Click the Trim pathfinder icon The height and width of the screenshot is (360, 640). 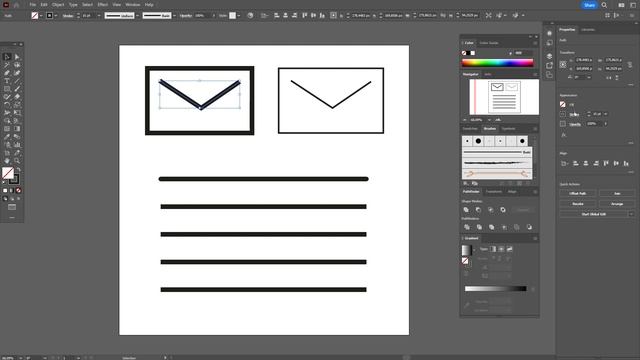pos(479,227)
